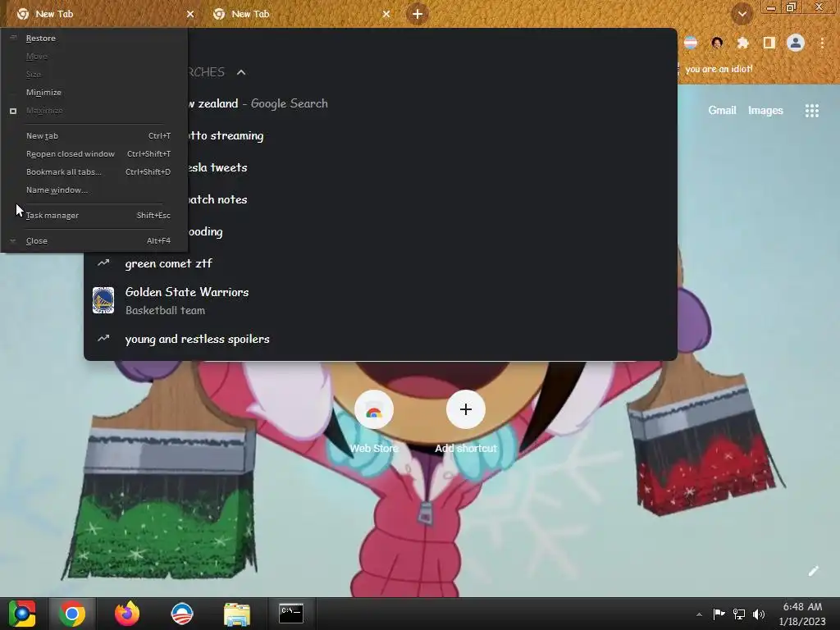The image size is (840, 630).
Task: Click the 6:48 AM clock
Action: click(x=802, y=607)
